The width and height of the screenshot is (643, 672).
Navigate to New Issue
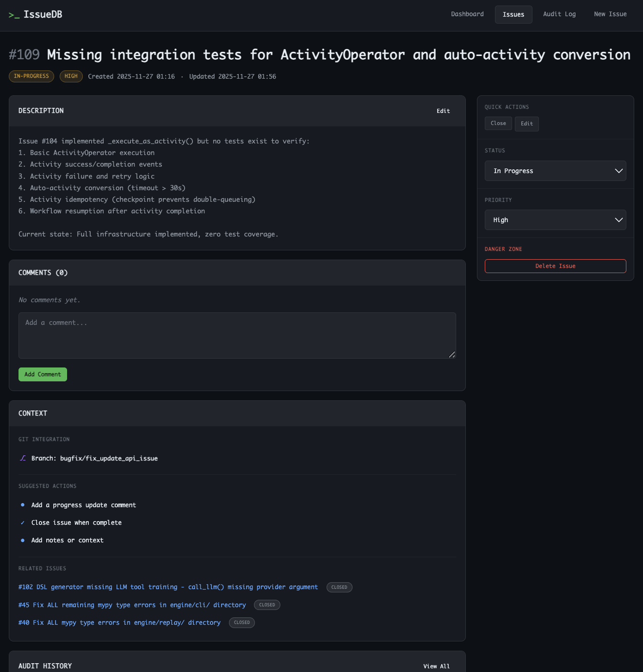coord(610,14)
